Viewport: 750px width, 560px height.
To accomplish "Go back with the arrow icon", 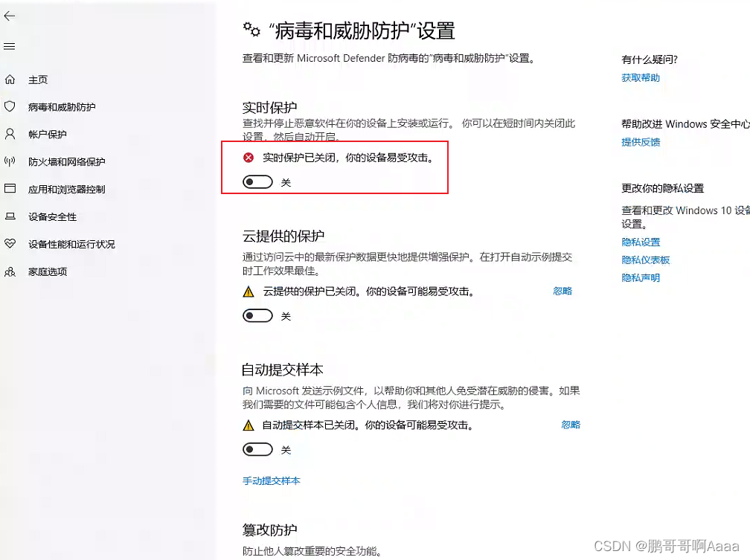I will 9,16.
